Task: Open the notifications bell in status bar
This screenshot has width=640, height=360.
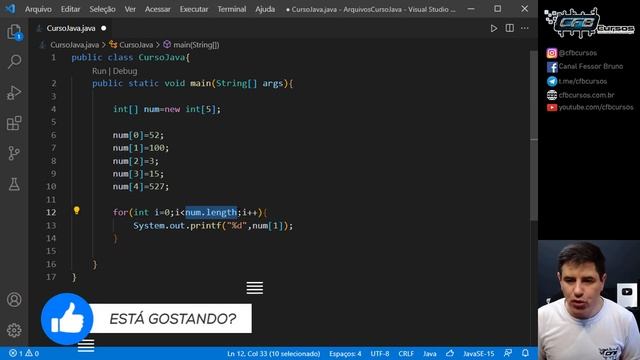Action: [525, 353]
